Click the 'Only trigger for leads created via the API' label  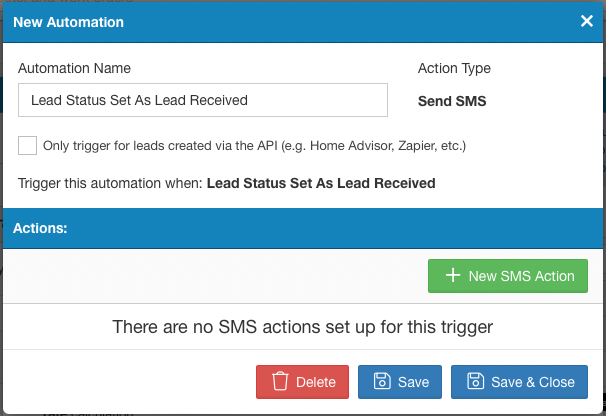[x=254, y=145]
